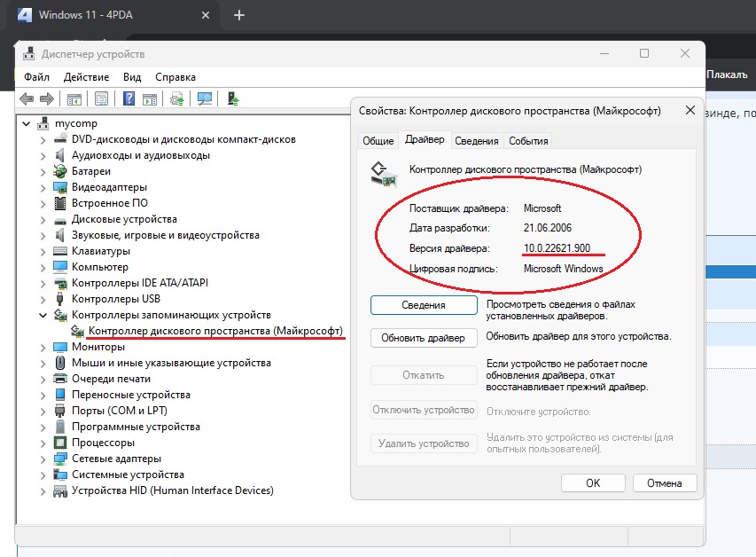Click the blue question mark Help icon

(x=129, y=99)
